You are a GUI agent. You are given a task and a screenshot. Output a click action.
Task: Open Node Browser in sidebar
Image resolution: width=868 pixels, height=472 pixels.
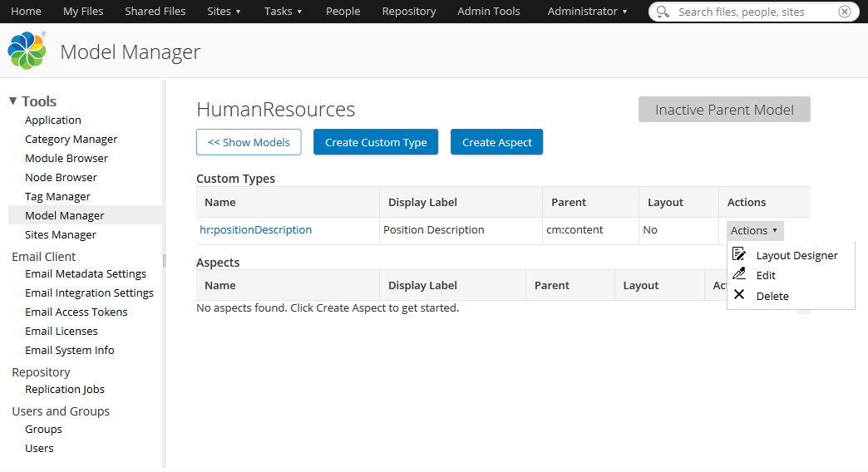click(61, 177)
